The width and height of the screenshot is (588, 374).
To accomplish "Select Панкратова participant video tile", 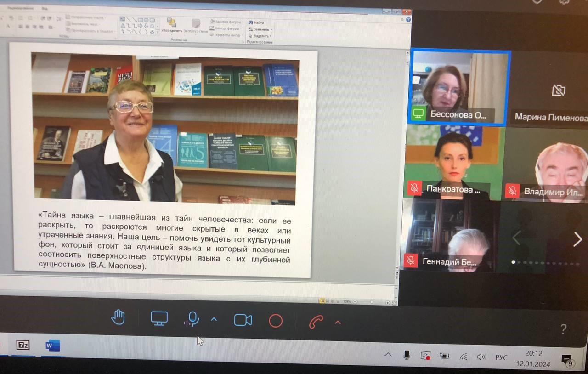I will coord(455,163).
